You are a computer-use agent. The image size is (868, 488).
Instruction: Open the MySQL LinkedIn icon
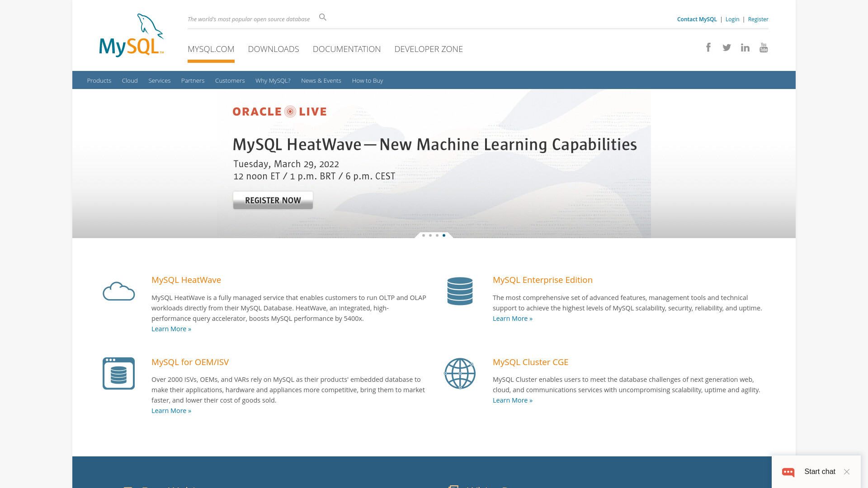pyautogui.click(x=745, y=47)
